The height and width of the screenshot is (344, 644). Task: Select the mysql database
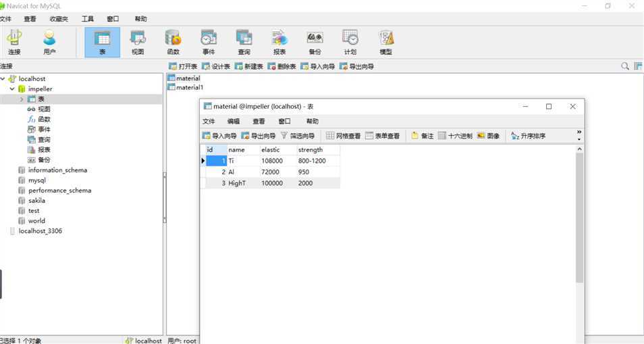[x=32, y=180]
